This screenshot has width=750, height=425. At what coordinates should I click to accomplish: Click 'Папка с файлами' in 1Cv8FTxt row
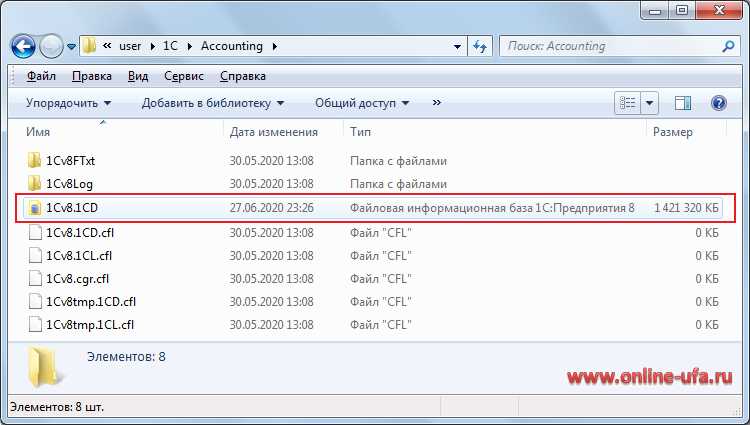[x=398, y=161]
